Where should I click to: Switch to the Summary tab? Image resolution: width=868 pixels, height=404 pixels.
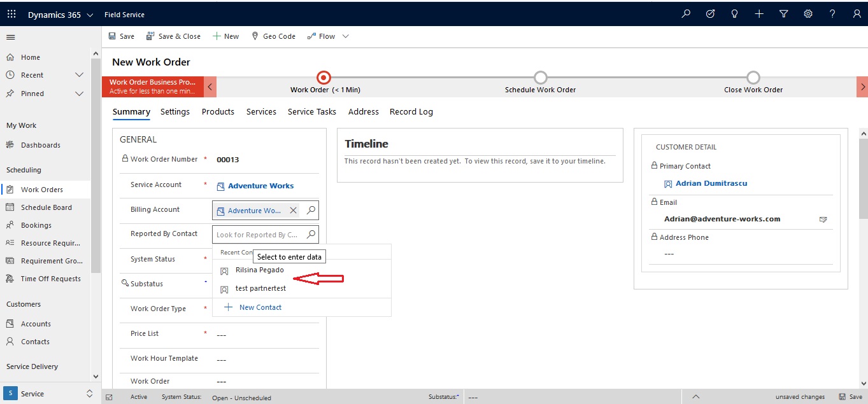coord(131,112)
